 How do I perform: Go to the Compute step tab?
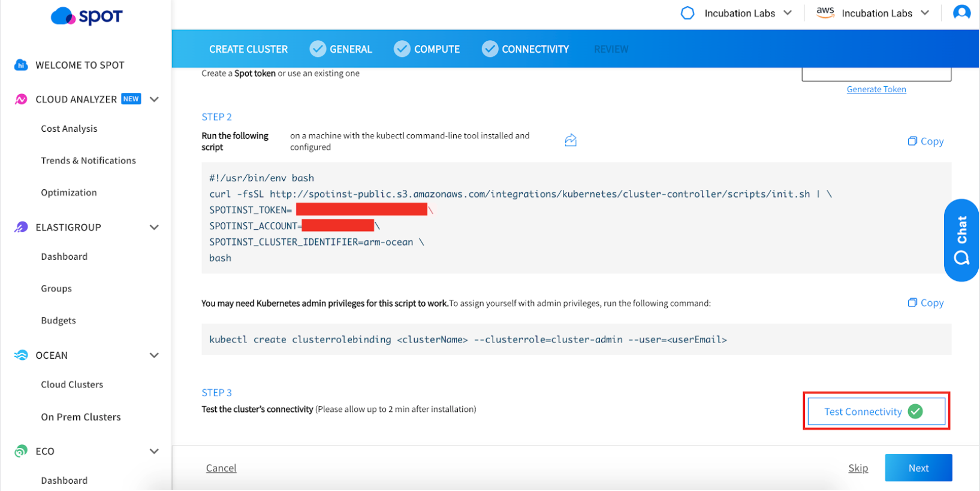click(427, 49)
